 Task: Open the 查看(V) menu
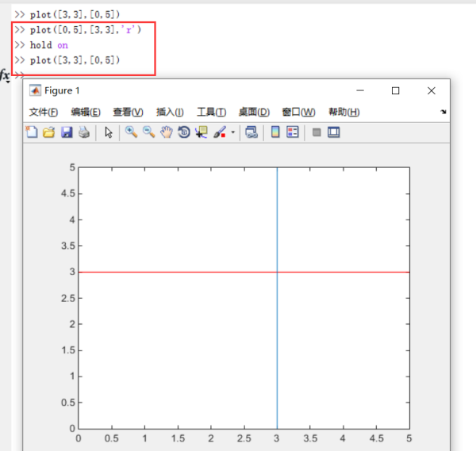tap(128, 112)
